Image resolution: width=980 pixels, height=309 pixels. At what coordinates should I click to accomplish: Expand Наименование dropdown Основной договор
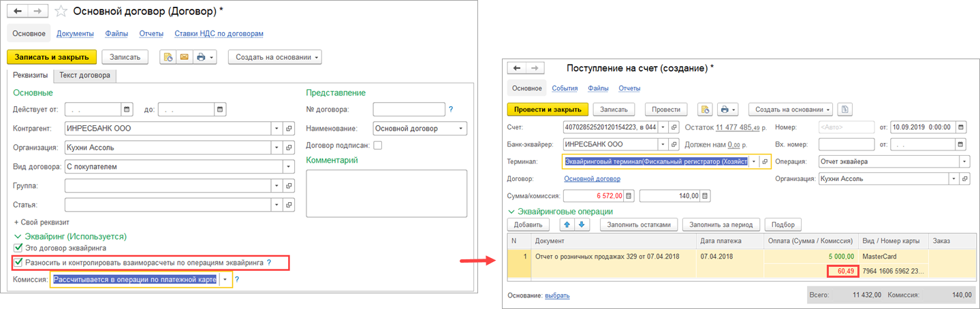click(x=461, y=128)
